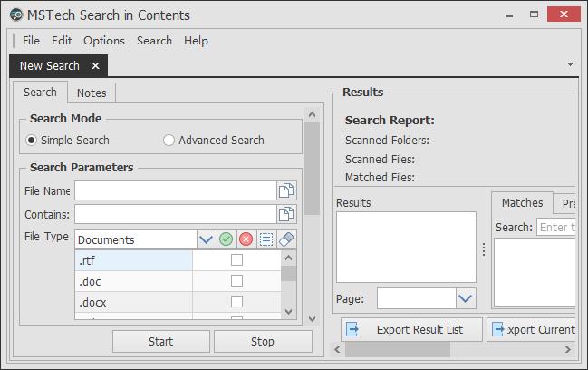Select the Advanced Search radio button
Screen dimensions: 588x370
tap(169, 141)
